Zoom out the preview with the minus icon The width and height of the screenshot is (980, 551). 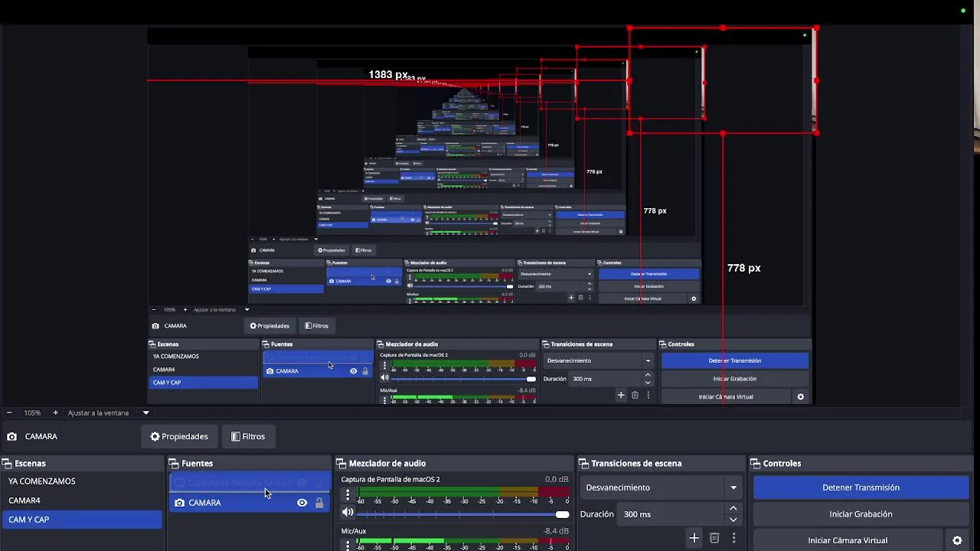9,412
